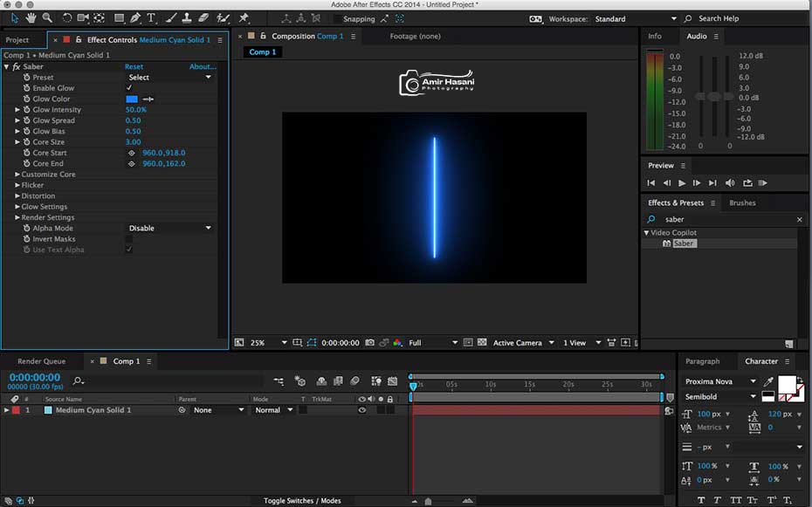The height and width of the screenshot is (507, 812).
Task: Select the Eraser tool
Action: 203,18
